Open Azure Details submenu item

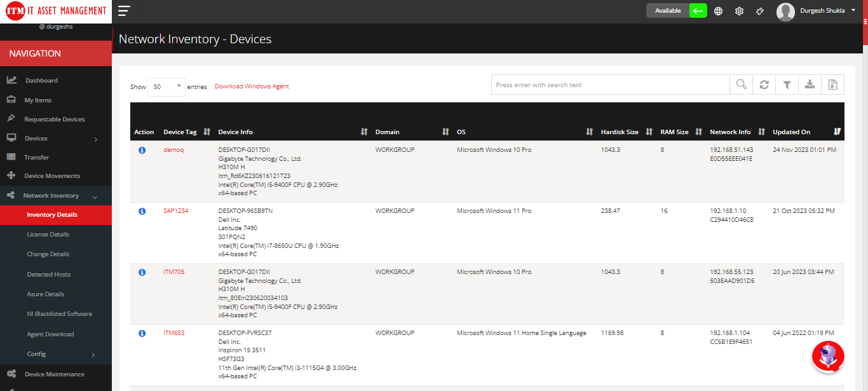pyautogui.click(x=46, y=294)
